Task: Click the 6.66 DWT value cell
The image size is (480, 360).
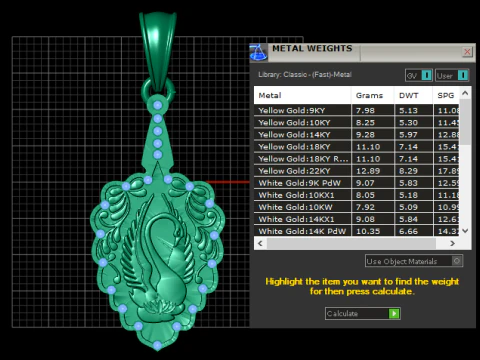Action: click(414, 231)
